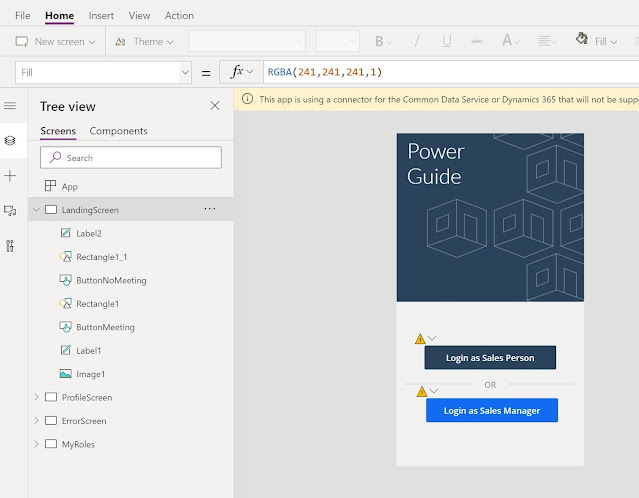Open the Media icon in left rail
Viewport: 639px width, 498px height.
point(10,211)
